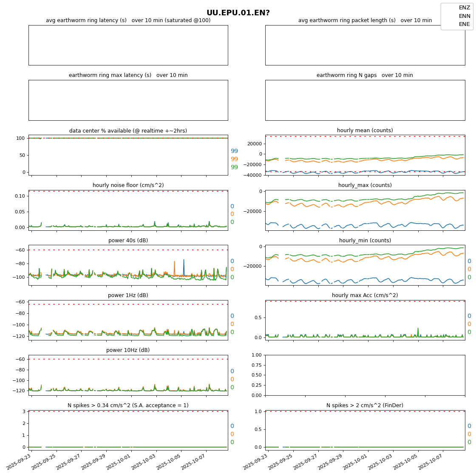Select the 'power 1Hz (dB)' plot title
The width and height of the screenshot is (476, 476).
128,295
